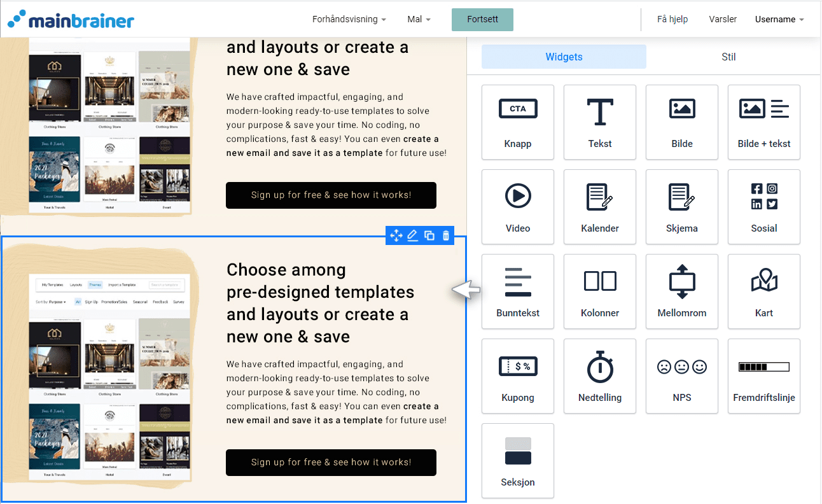
Task: Delete the selected section using the trash icon
Action: (445, 235)
